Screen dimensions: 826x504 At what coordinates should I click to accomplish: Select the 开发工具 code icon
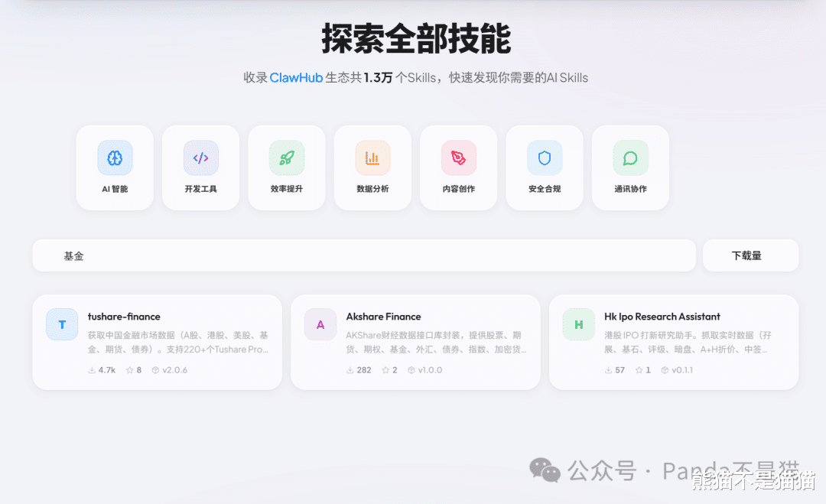point(200,158)
